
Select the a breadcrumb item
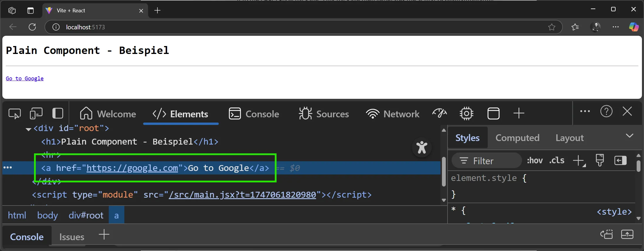coord(116,215)
